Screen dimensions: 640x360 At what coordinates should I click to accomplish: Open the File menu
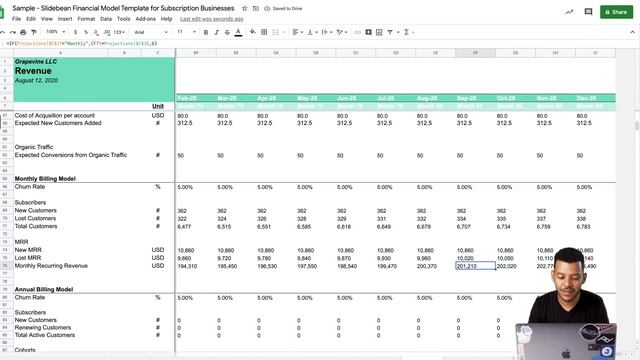click(16, 19)
